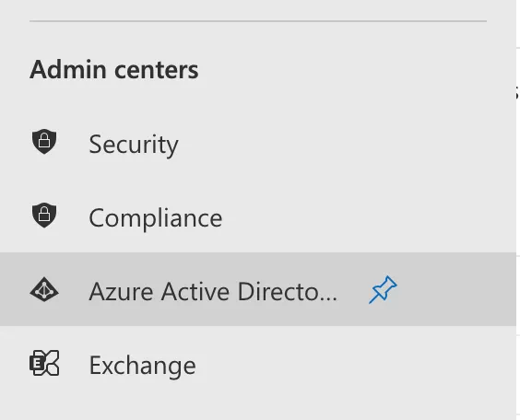
Task: Open Azure Active Directory admin center
Action: [x=213, y=291]
